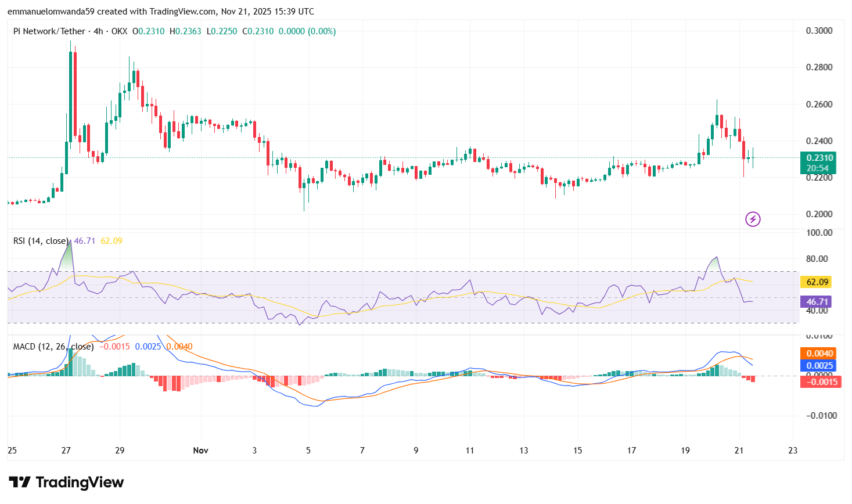The width and height of the screenshot is (852, 504).
Task: Click the lightning bolt quick-trade icon
Action: 753,219
